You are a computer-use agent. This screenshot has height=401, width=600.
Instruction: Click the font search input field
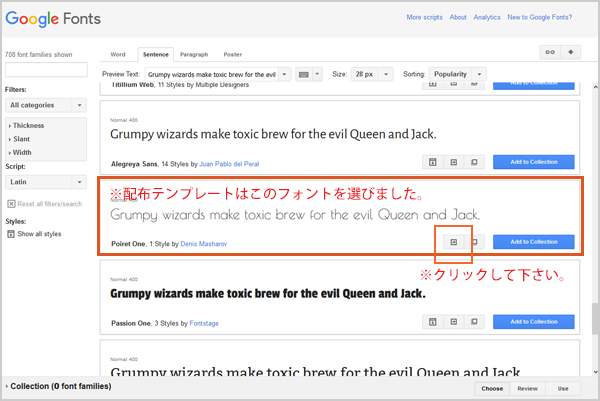[46, 70]
